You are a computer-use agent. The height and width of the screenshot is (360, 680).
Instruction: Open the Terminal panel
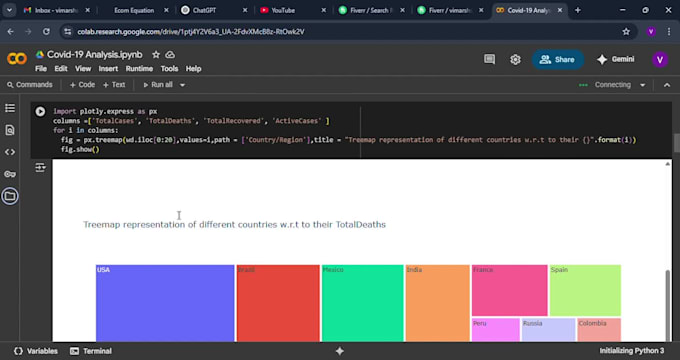coord(91,351)
